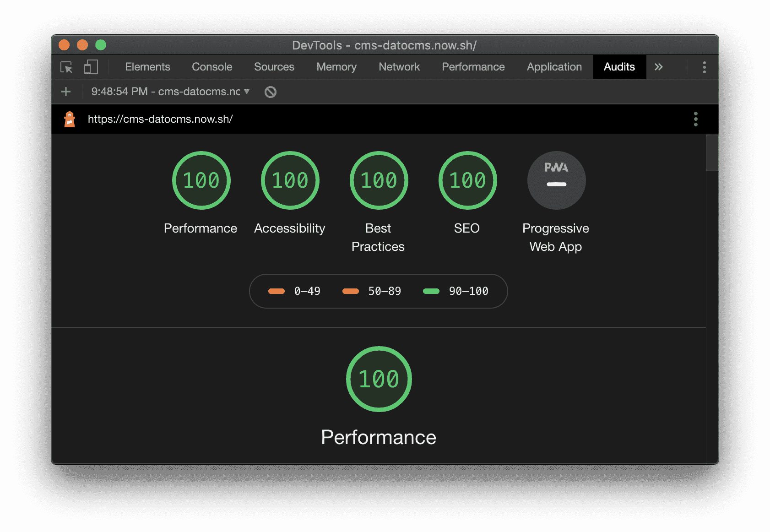
Task: Toggle the device toolbar icon
Action: 90,67
